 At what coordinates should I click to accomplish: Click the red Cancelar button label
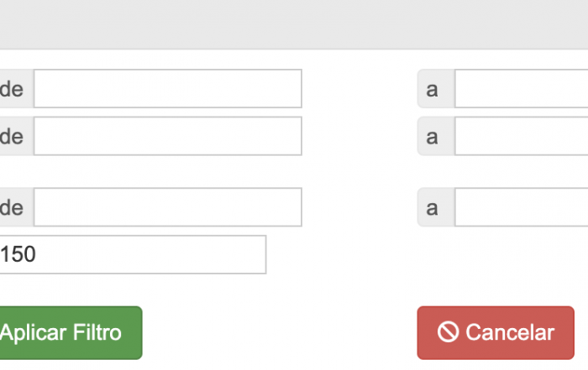pos(510,332)
